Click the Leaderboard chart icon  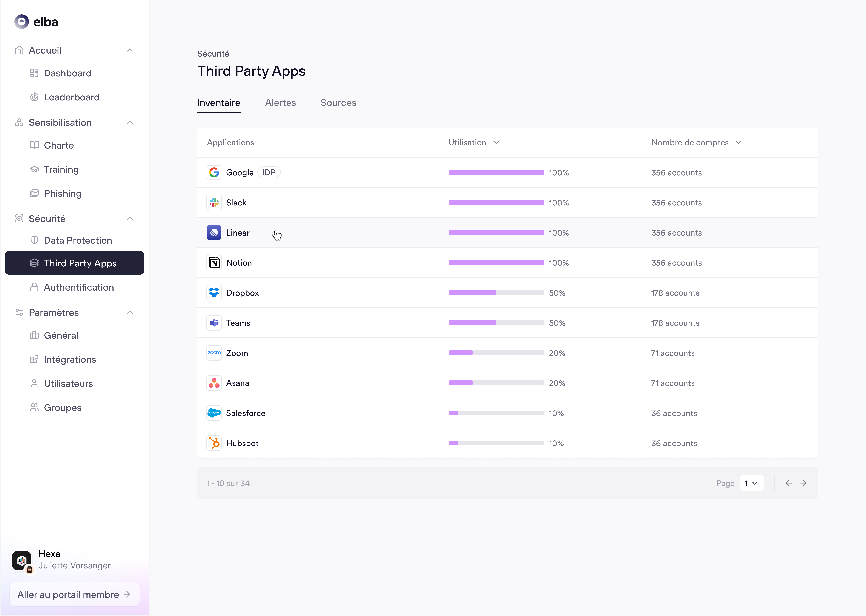(34, 97)
